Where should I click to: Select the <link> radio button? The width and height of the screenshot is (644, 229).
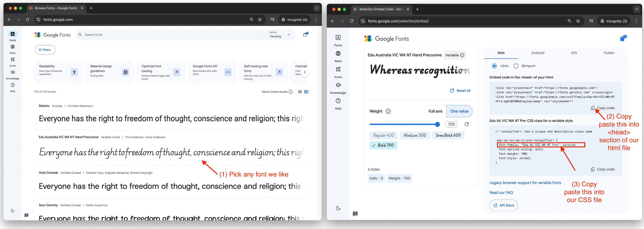[x=494, y=66]
